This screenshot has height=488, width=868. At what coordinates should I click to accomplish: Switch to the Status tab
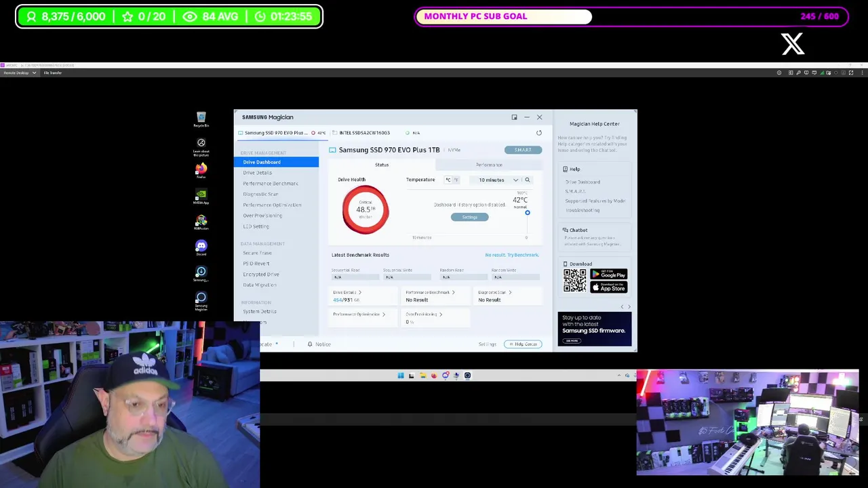pyautogui.click(x=382, y=165)
